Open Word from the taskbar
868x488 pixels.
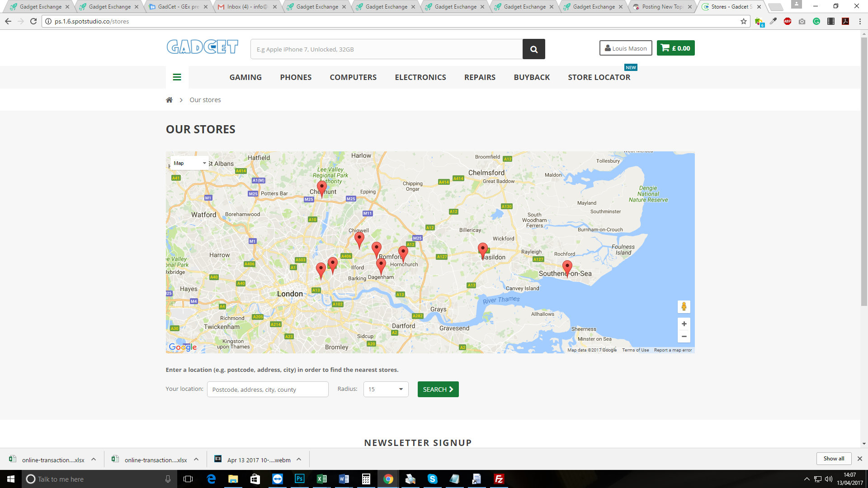point(344,479)
